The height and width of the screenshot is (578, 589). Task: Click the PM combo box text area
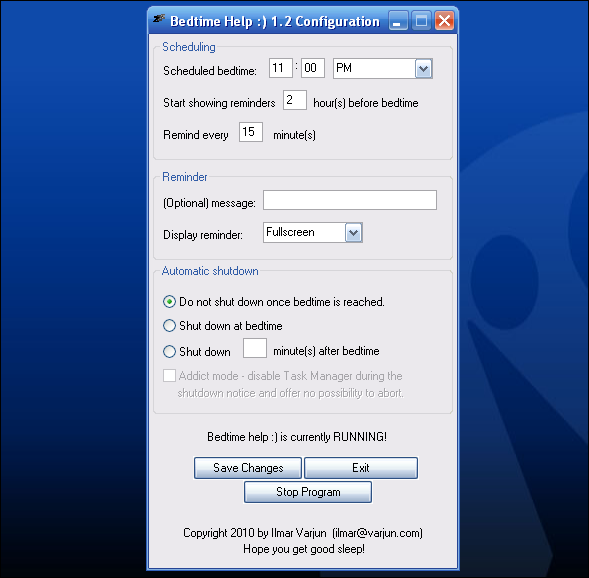(x=374, y=68)
